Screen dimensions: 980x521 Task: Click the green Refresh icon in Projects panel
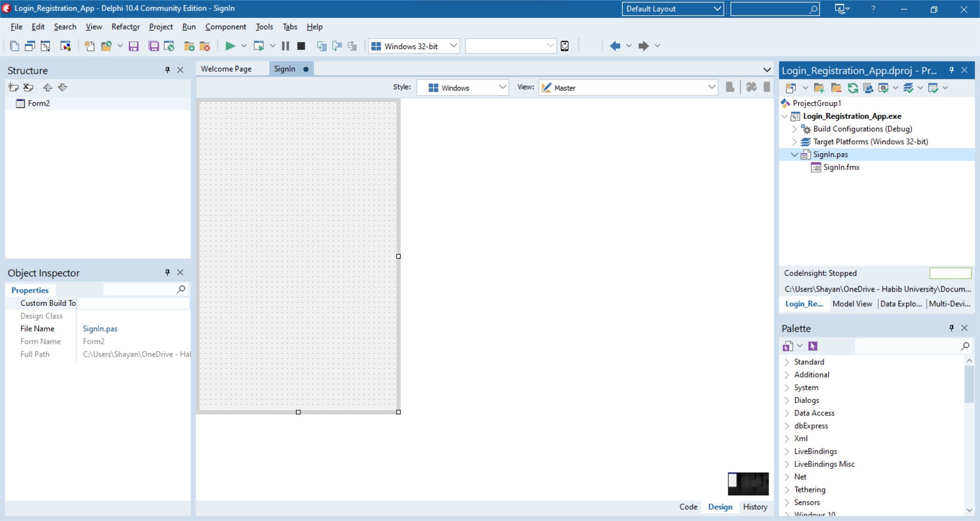[852, 88]
